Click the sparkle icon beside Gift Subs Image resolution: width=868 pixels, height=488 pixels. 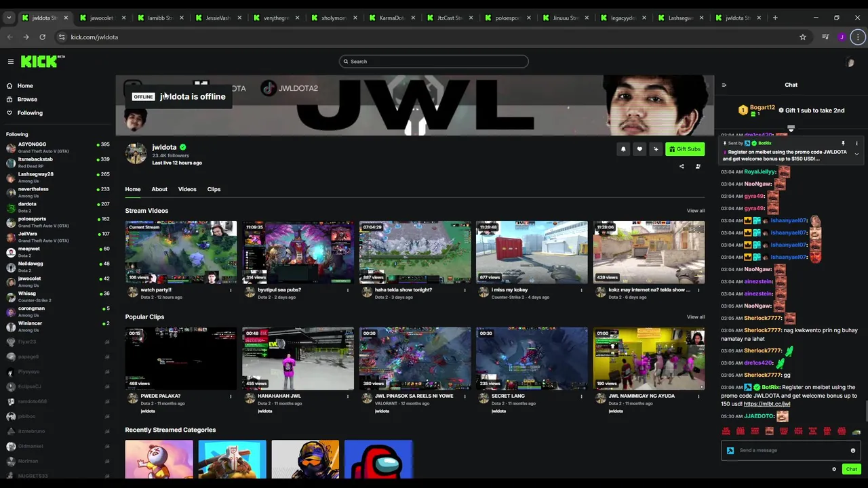(x=656, y=149)
